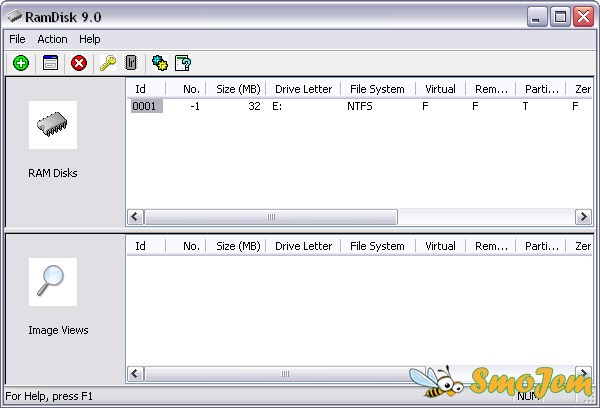The image size is (600, 408).
Task: Click the Image Views label
Action: tap(58, 330)
